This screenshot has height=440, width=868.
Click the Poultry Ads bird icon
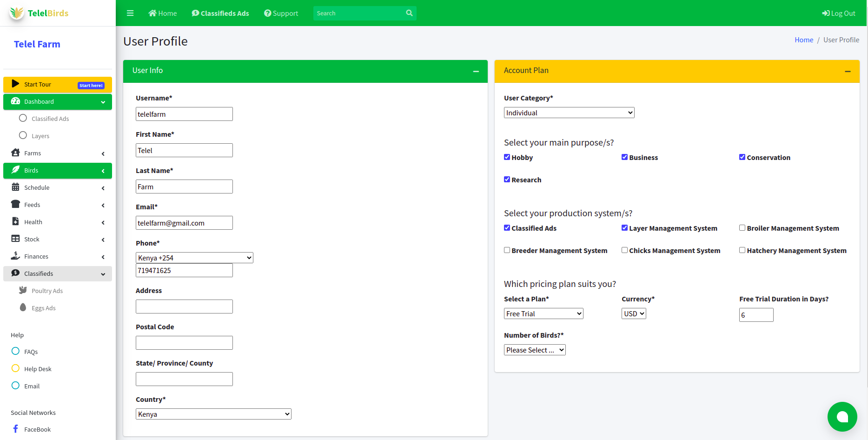(23, 290)
